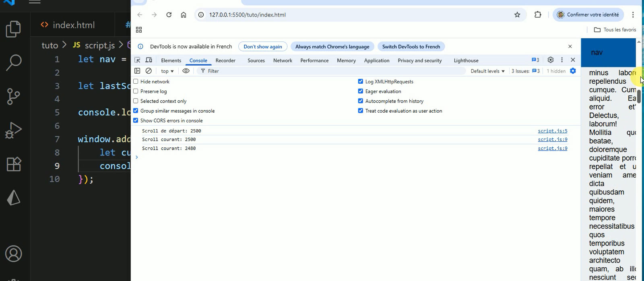Create a live expression eye icon

click(186, 71)
